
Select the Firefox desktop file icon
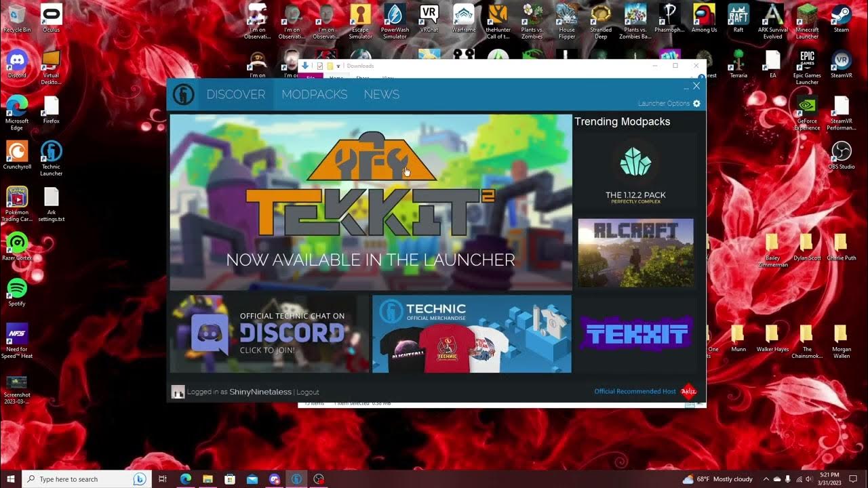pyautogui.click(x=51, y=109)
